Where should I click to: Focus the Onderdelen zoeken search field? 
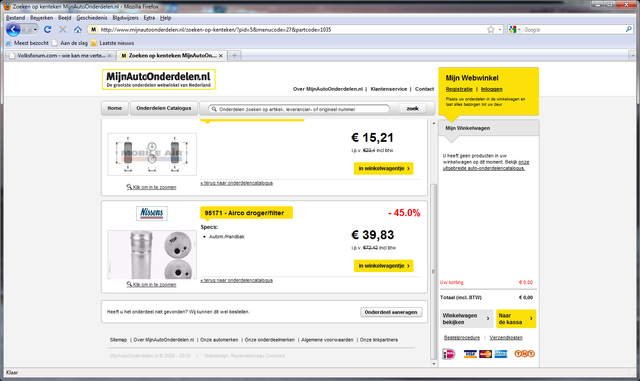tap(299, 109)
